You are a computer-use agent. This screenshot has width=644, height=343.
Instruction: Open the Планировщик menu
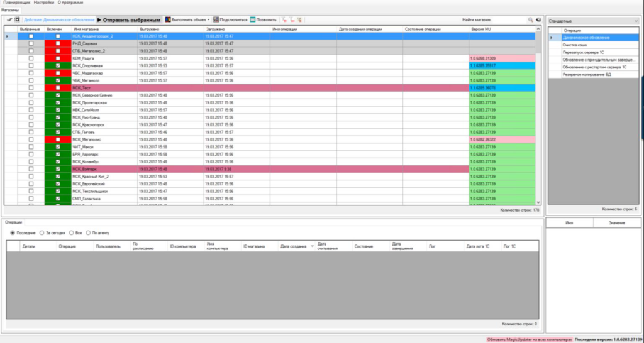click(x=17, y=3)
